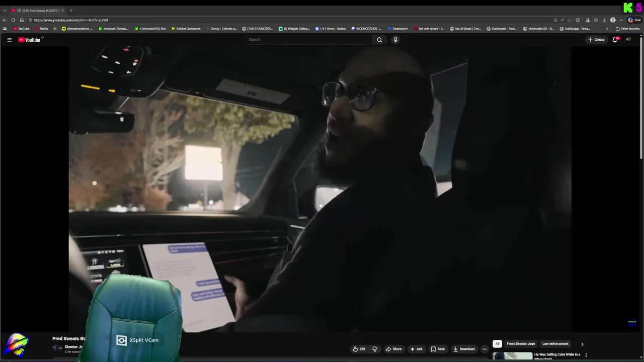Open Isle of Siptah bookmark
644x362 pixels.
(465, 29)
